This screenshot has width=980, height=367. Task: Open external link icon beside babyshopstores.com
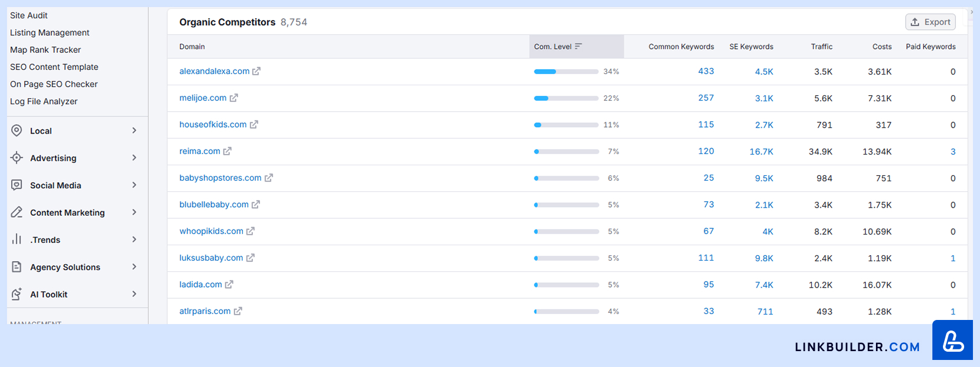click(x=269, y=178)
